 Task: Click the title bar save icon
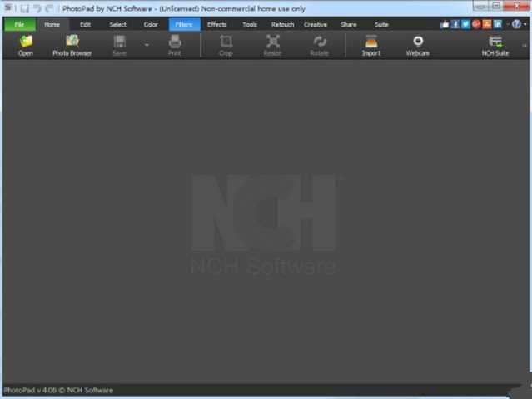(x=24, y=8)
